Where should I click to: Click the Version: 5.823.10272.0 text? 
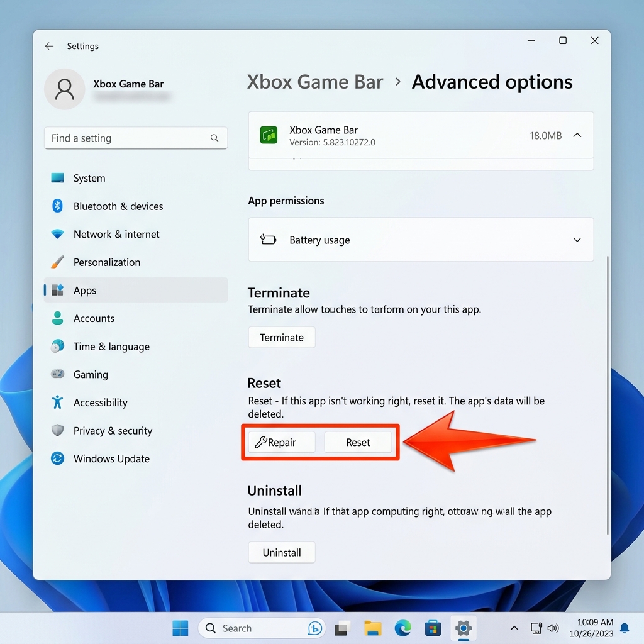(x=332, y=142)
